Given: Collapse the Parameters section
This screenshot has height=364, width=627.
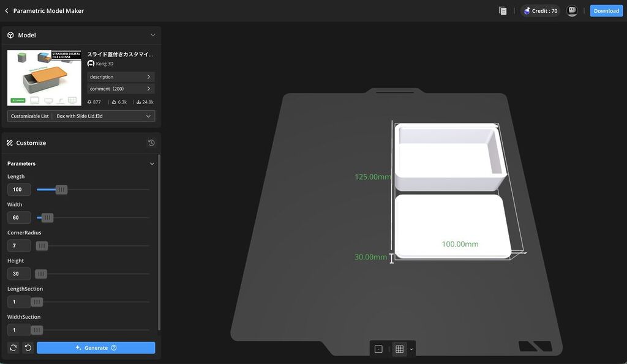Looking at the screenshot, I should [x=152, y=164].
